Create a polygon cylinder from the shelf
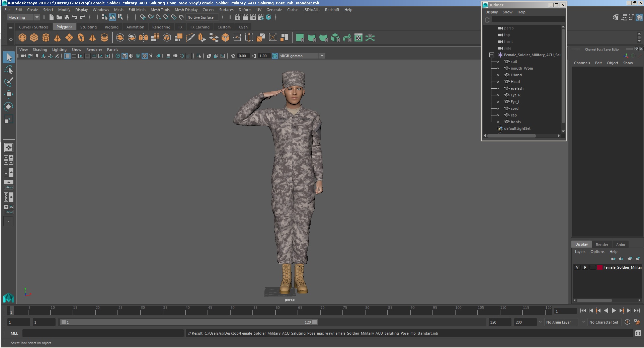 click(46, 38)
